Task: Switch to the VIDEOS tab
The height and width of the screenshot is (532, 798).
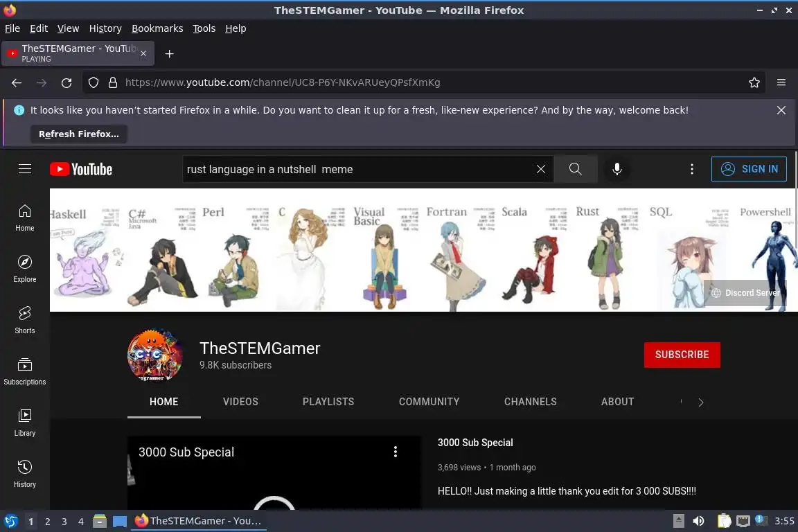Action: tap(240, 402)
